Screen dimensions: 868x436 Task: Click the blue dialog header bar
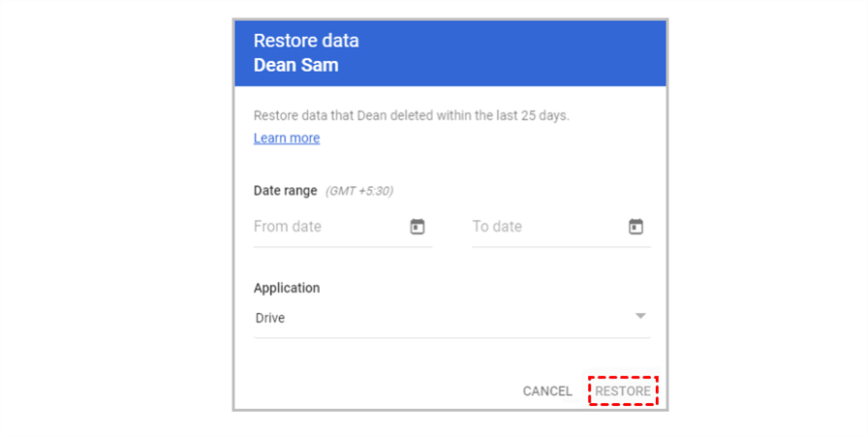[x=504, y=53]
